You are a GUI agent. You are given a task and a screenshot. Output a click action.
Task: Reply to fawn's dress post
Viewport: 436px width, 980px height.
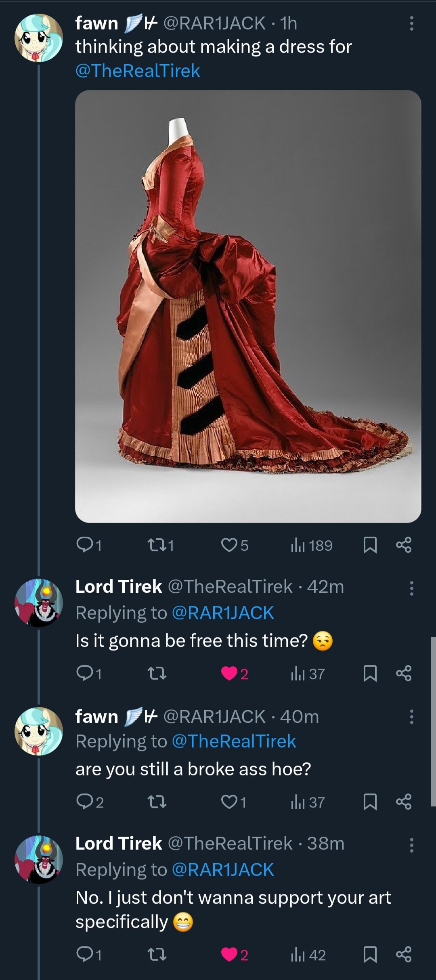[85, 545]
